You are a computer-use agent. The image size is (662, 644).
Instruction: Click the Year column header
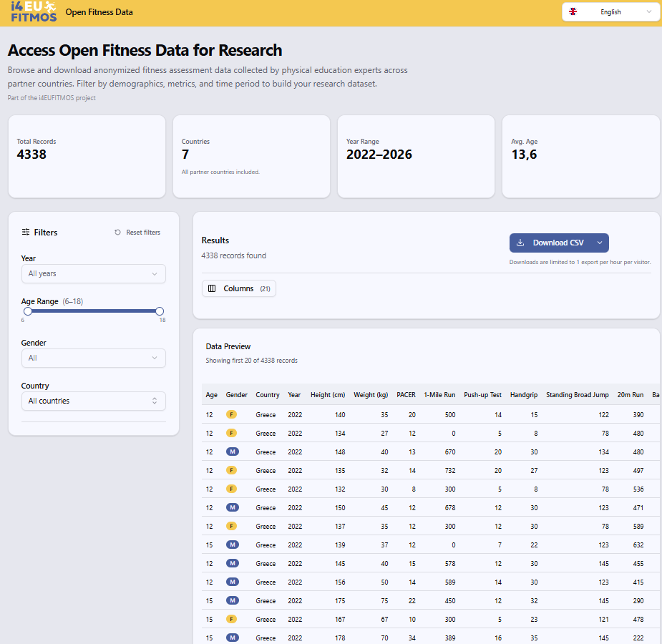(x=294, y=395)
